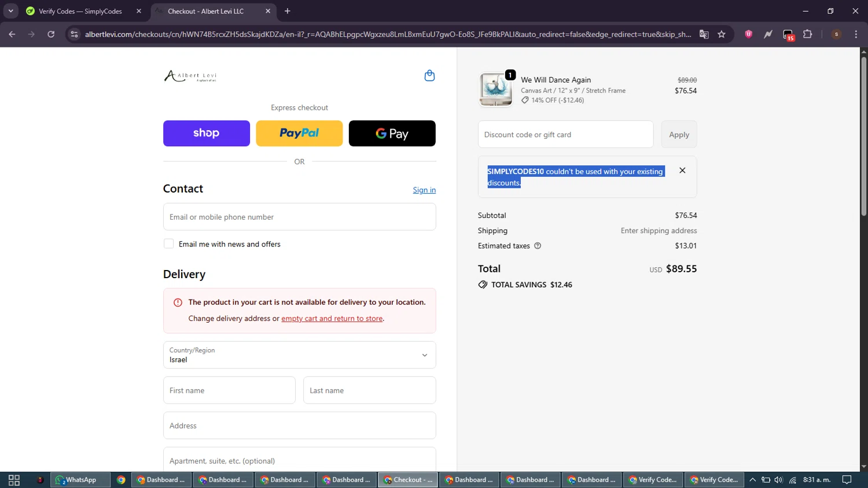Click into the Last name field
Viewport: 868px width, 488px height.
[369, 390]
